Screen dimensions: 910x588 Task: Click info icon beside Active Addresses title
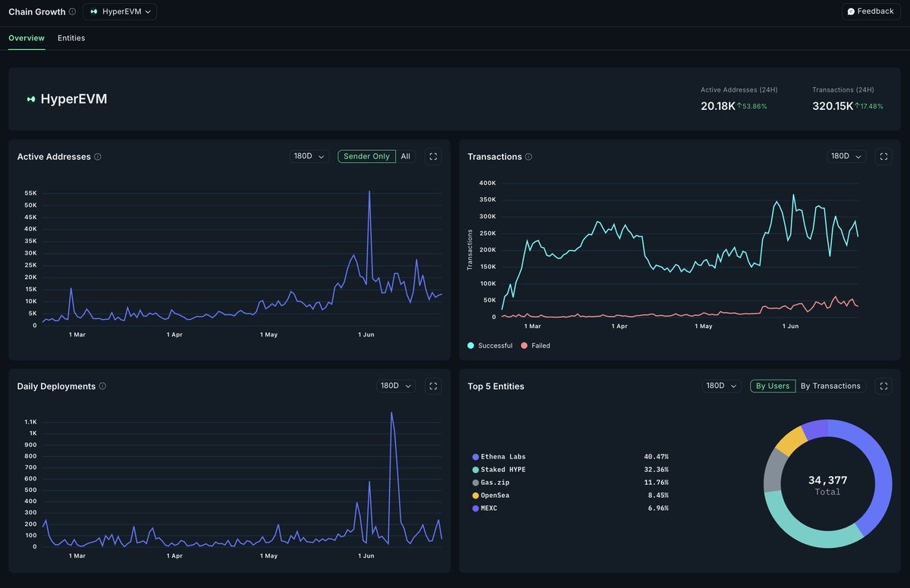point(98,157)
